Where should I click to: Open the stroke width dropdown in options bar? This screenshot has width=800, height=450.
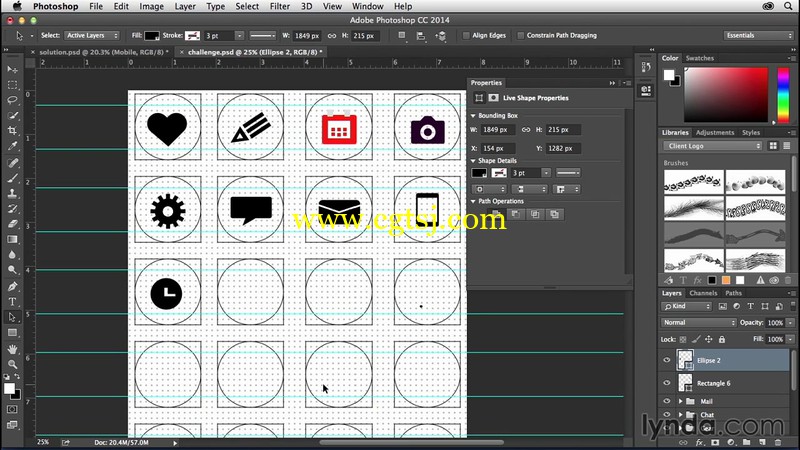pyautogui.click(x=239, y=36)
